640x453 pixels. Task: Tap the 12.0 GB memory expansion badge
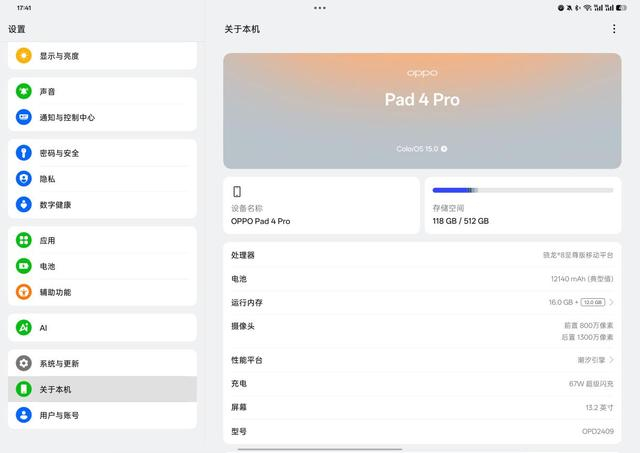593,302
